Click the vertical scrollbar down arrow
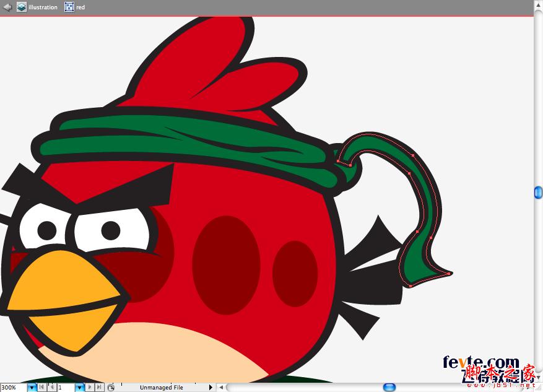Image resolution: width=543 pixels, height=392 pixels. coord(538,378)
